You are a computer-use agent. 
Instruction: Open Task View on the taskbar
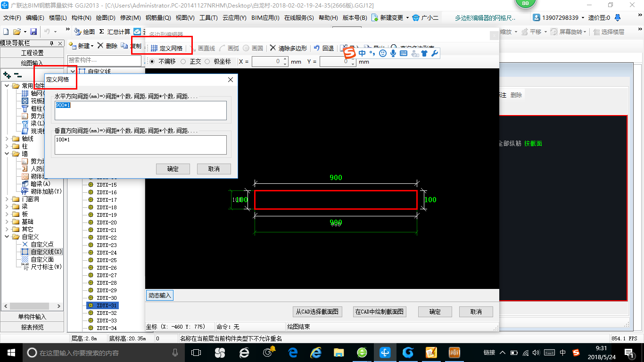pos(196,352)
